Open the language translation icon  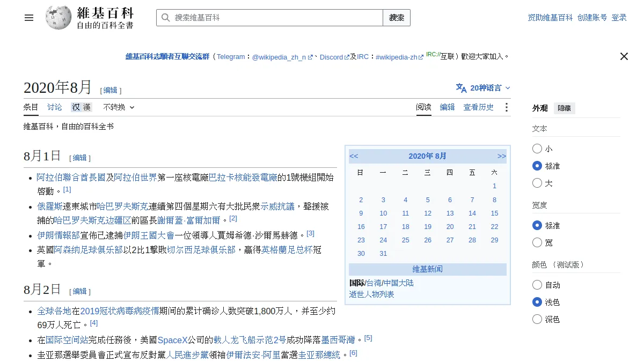coord(461,88)
